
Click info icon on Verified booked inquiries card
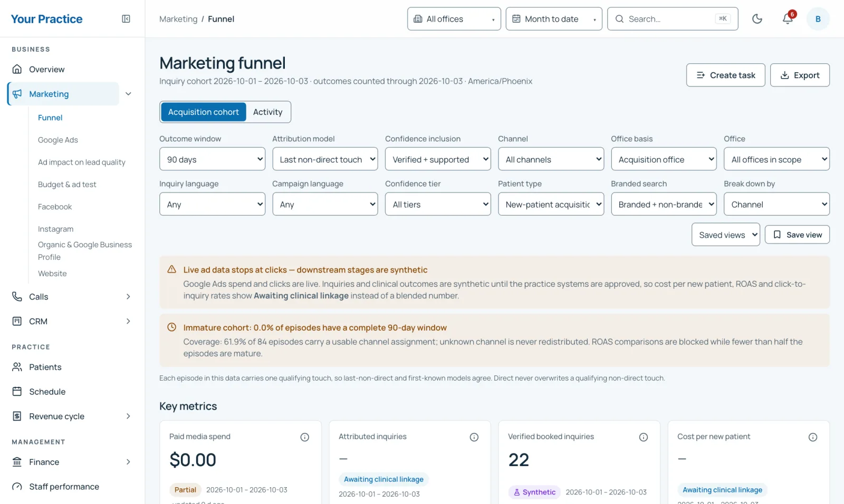pyautogui.click(x=644, y=437)
